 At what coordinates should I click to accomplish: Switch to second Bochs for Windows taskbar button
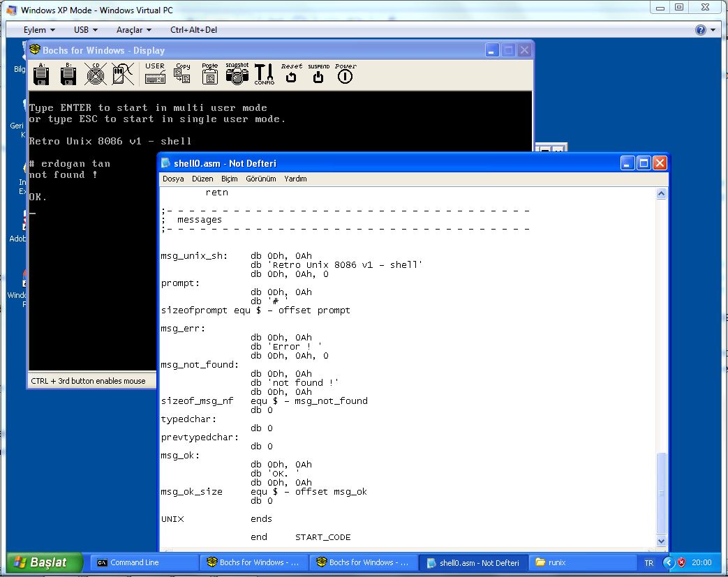pyautogui.click(x=363, y=562)
